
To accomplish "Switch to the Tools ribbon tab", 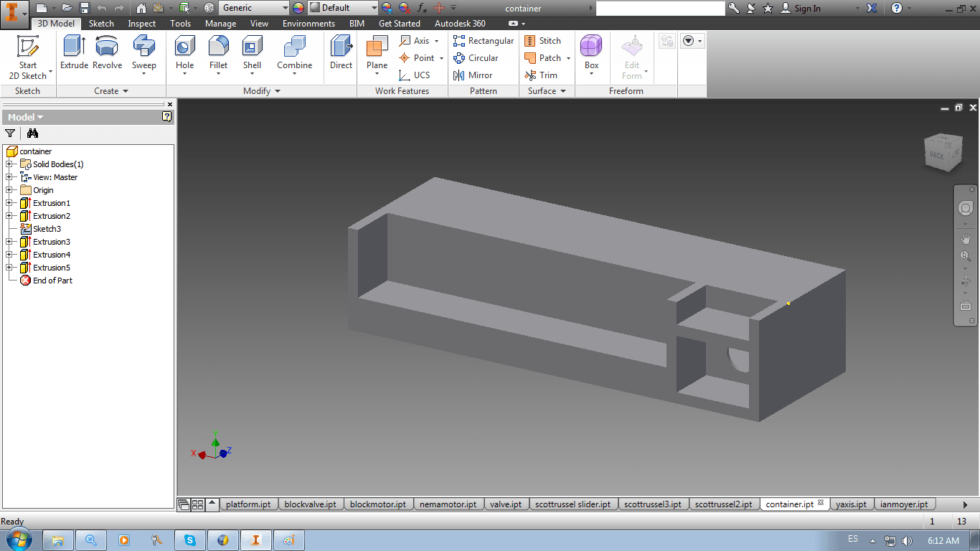I will (x=181, y=24).
